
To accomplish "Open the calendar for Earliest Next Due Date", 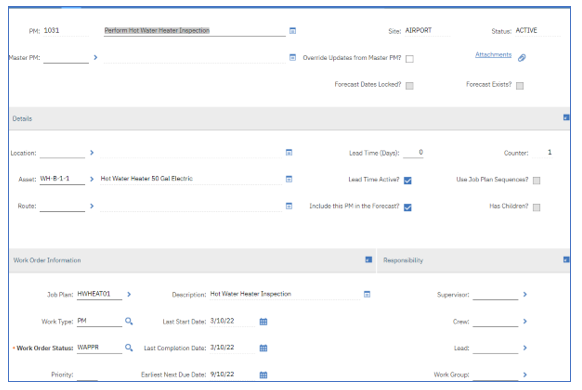I will click(x=263, y=375).
